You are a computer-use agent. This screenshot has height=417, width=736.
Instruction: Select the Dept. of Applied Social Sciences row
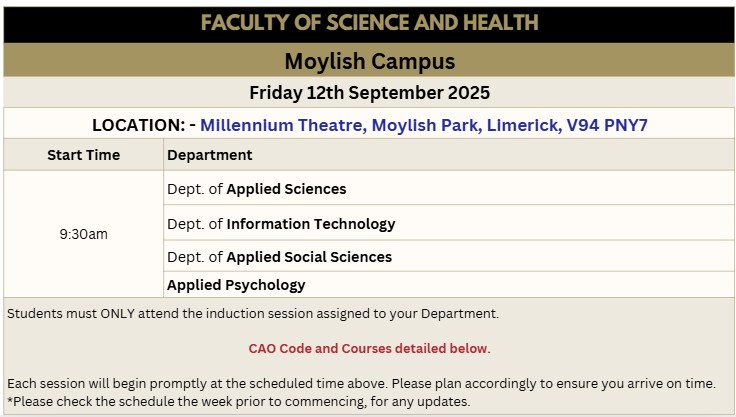tap(279, 257)
